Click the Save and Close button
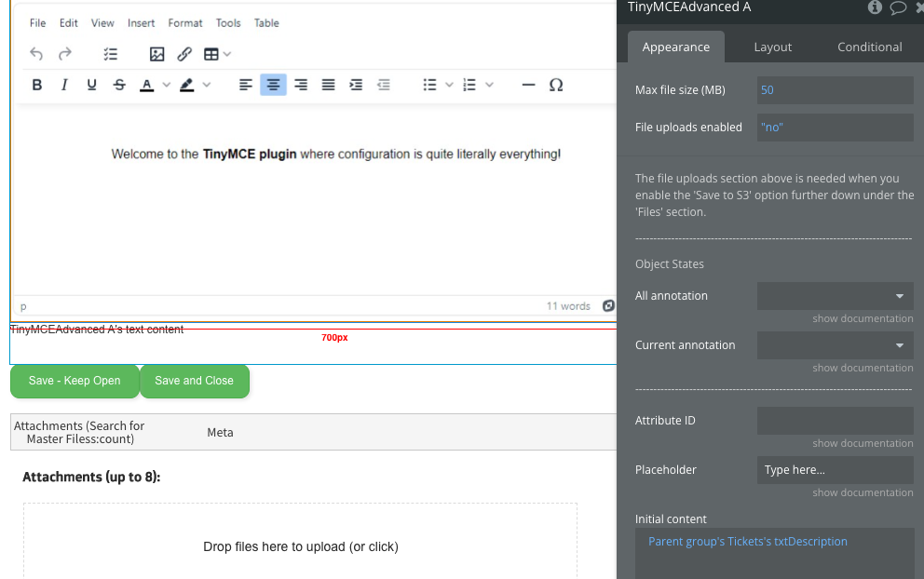Image resolution: width=924 pixels, height=579 pixels. pyautogui.click(x=194, y=381)
